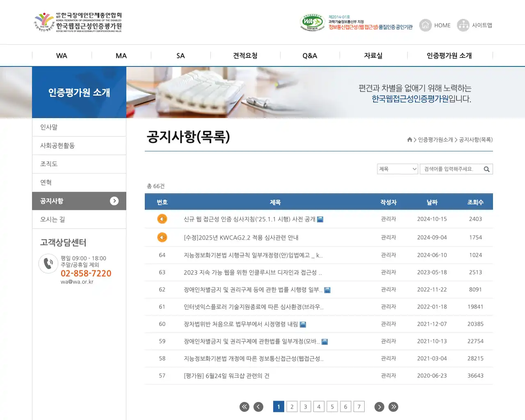The image size is (525, 420).
Task: Click the wa@wa.or.kr email text
Action: point(77,282)
